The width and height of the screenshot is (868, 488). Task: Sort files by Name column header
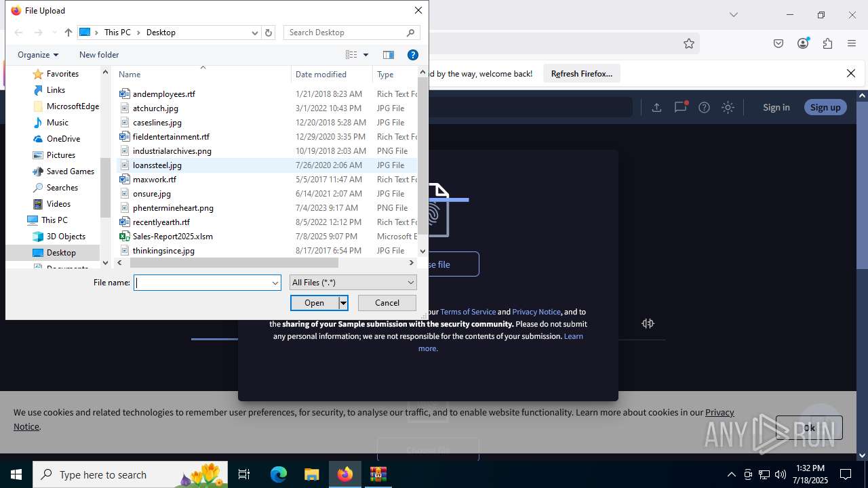click(x=202, y=74)
